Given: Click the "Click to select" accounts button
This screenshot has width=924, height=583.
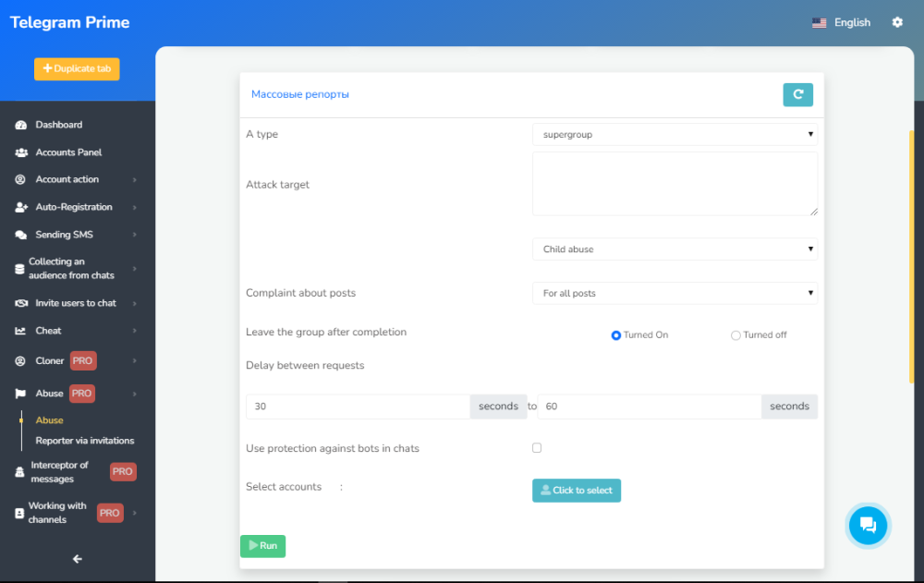Looking at the screenshot, I should point(577,491).
